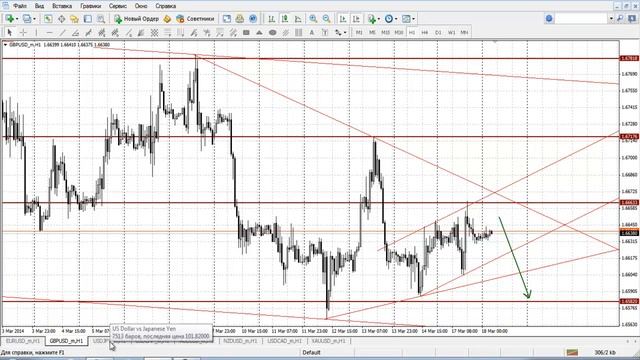Open the Файл menu
This screenshot has height=360, width=640.
click(x=20, y=6)
